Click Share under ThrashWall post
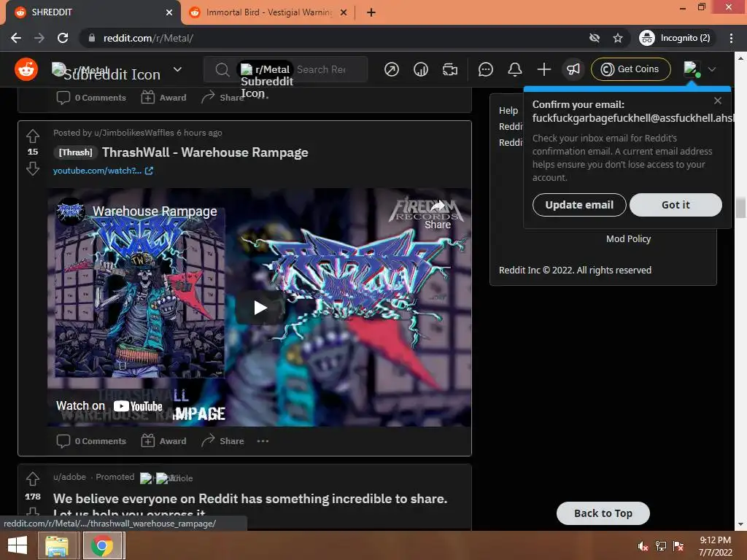 (222, 441)
